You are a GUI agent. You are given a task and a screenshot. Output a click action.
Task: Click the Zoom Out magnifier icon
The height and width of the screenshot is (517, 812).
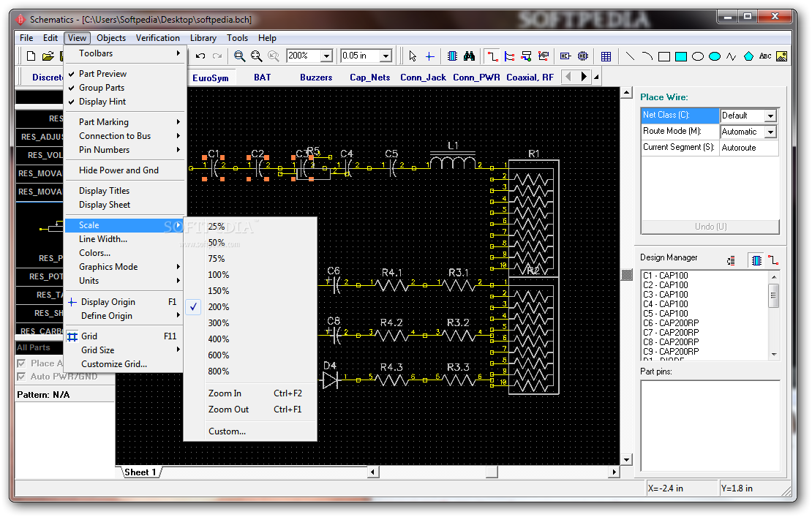click(x=256, y=56)
